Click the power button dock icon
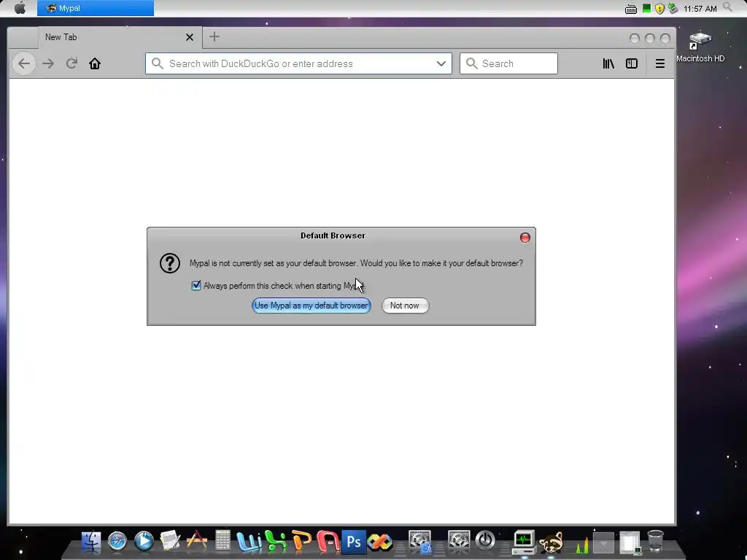This screenshot has height=560, width=747. pos(485,542)
